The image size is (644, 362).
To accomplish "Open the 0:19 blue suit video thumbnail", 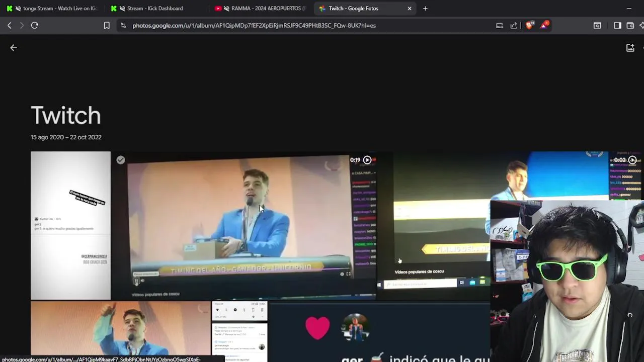I will pyautogui.click(x=244, y=225).
